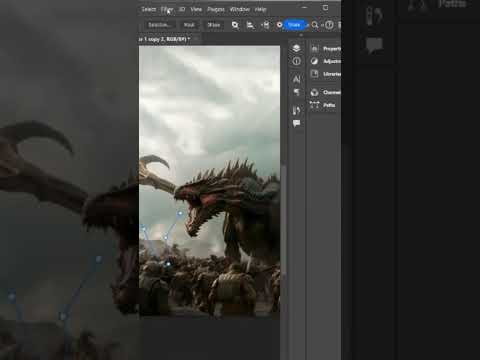The height and width of the screenshot is (360, 480).
Task: Open the Window menu
Action: pos(240,9)
